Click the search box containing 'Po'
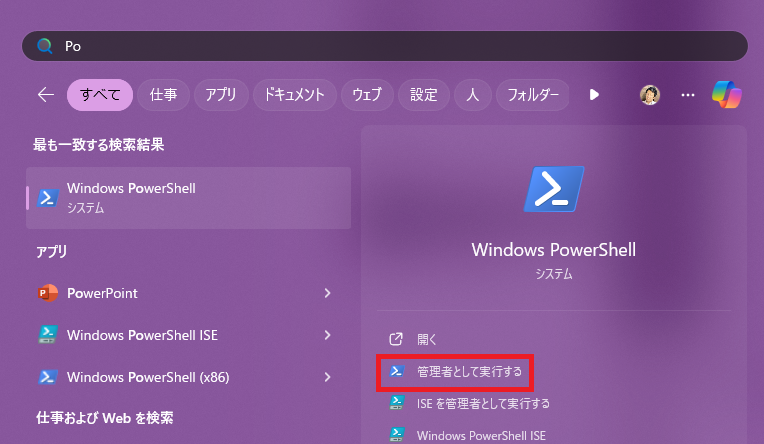The image size is (764, 444). pos(385,46)
